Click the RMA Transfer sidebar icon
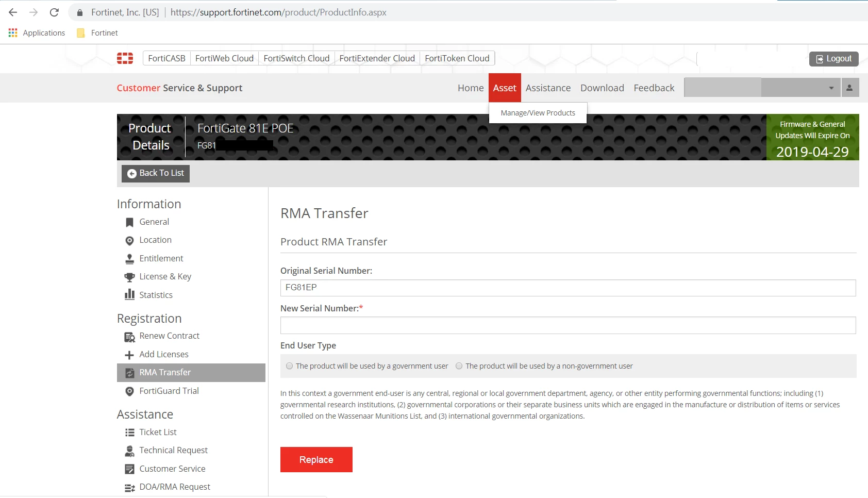Image resolution: width=868 pixels, height=498 pixels. [129, 373]
